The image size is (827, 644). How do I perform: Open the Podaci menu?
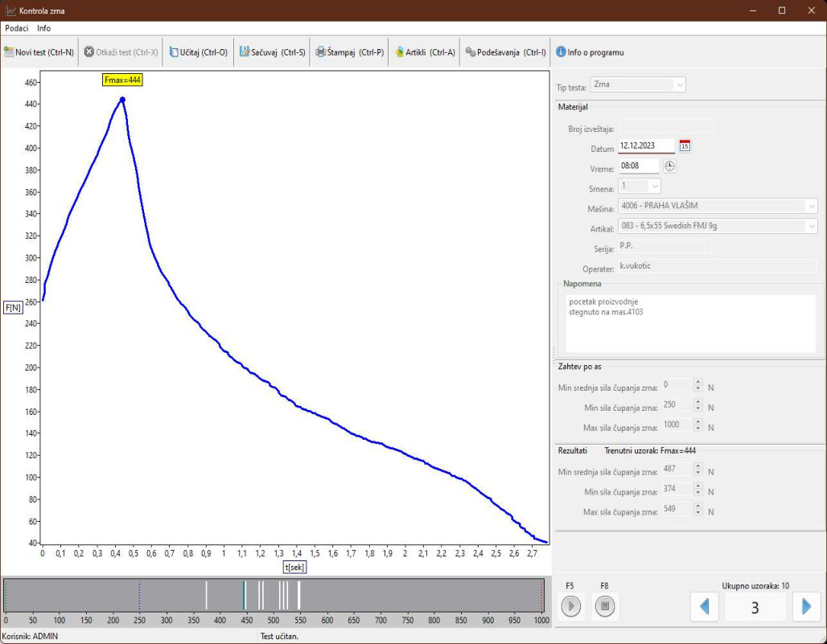16,28
